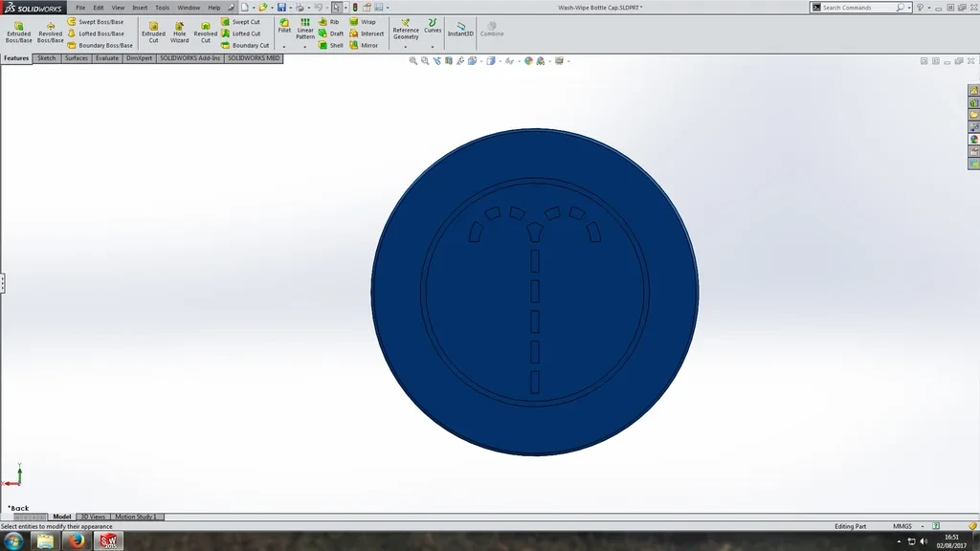The image size is (980, 551).
Task: Open the Window menu
Action: point(189,8)
